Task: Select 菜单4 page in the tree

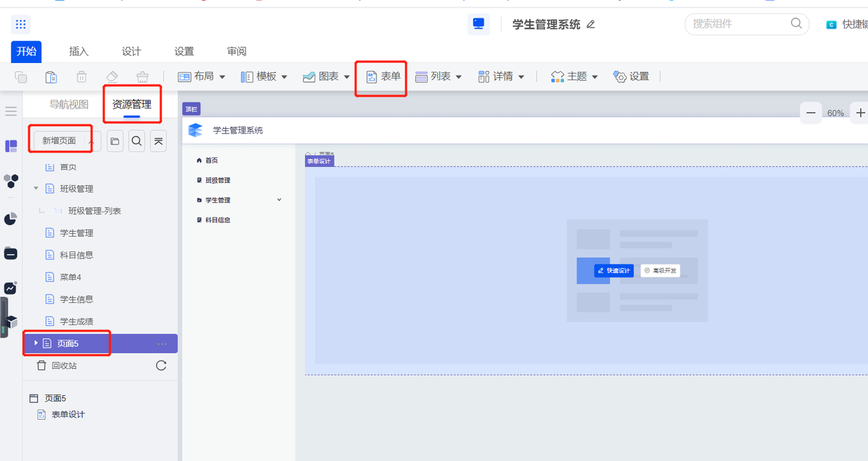Action: coord(71,277)
